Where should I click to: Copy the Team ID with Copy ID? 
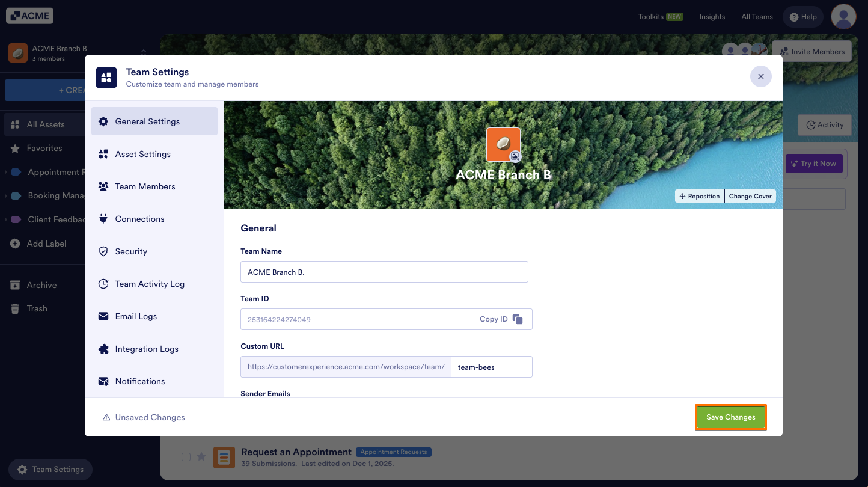pos(501,319)
